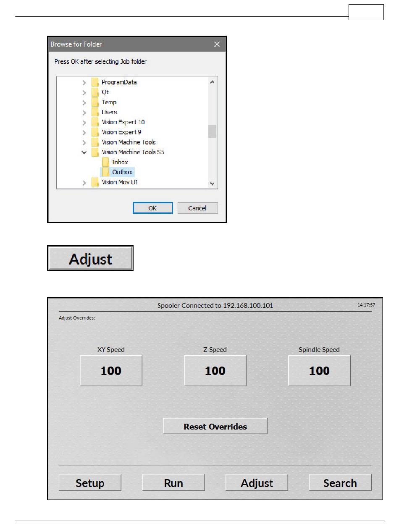399x532 pixels.
Task: Select the Outbox folder icon
Action: coord(105,172)
